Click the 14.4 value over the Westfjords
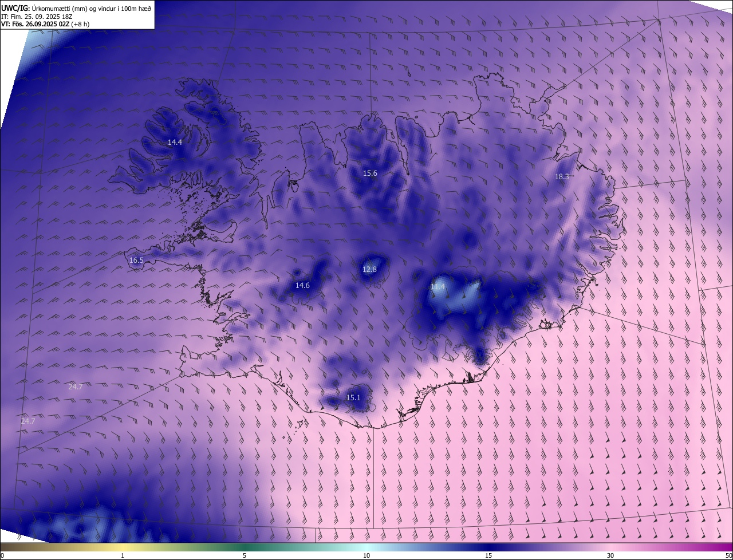 [x=175, y=142]
